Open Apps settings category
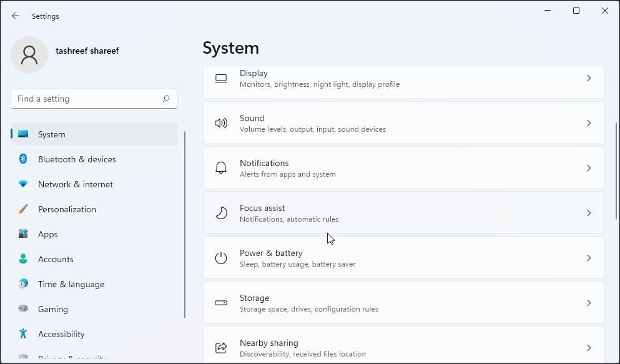Screen dimensions: 620x364 94,234
